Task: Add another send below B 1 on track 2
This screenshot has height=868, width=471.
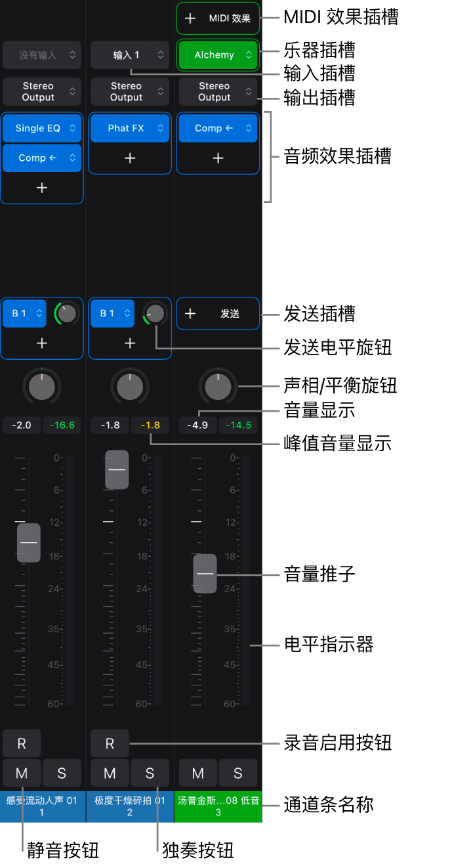Action: [x=130, y=343]
